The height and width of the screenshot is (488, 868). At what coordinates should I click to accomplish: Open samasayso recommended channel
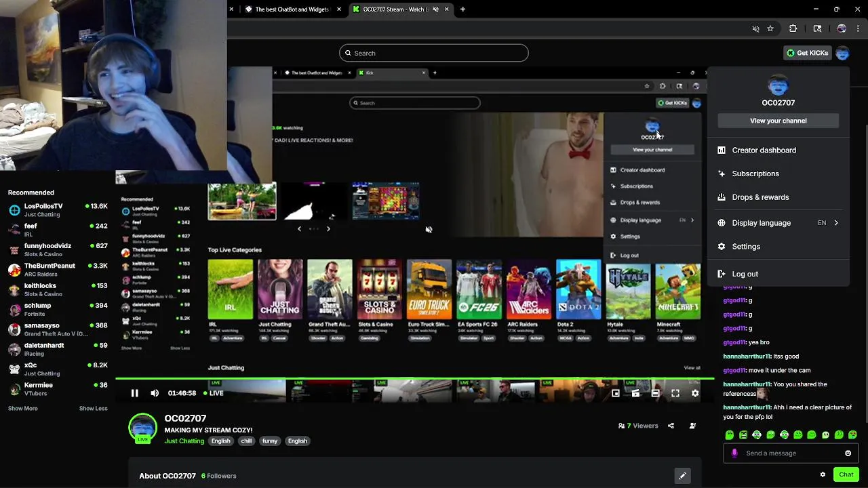(58, 329)
